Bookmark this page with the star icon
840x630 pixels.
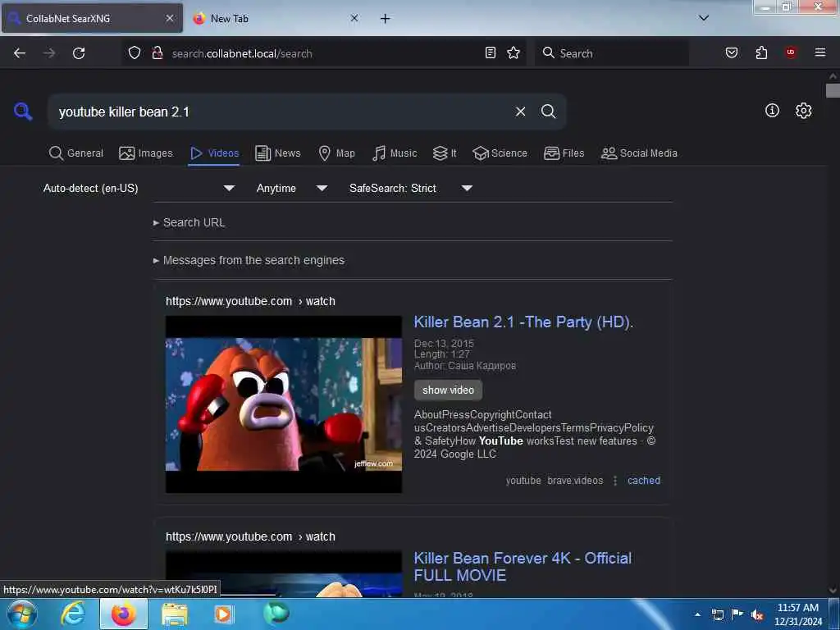[514, 52]
